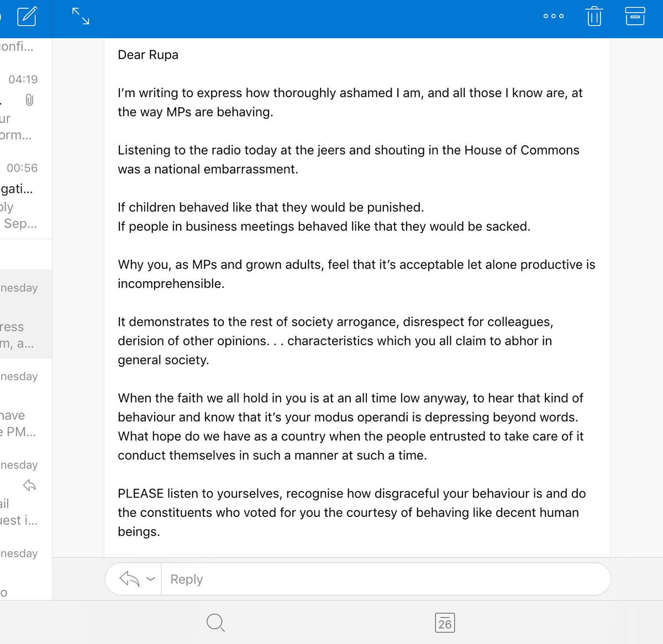Click the 'Dear Rupa' greeting text
This screenshot has height=644, width=663.
(x=148, y=55)
